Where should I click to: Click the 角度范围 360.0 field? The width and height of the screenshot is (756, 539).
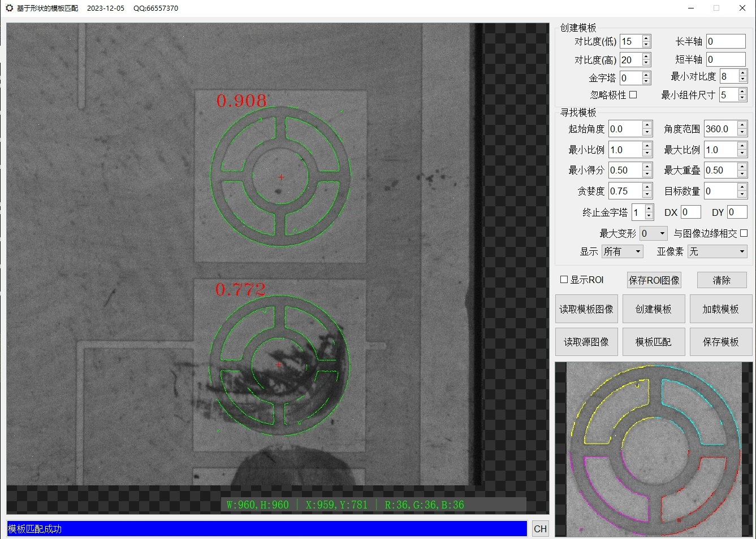coord(721,129)
